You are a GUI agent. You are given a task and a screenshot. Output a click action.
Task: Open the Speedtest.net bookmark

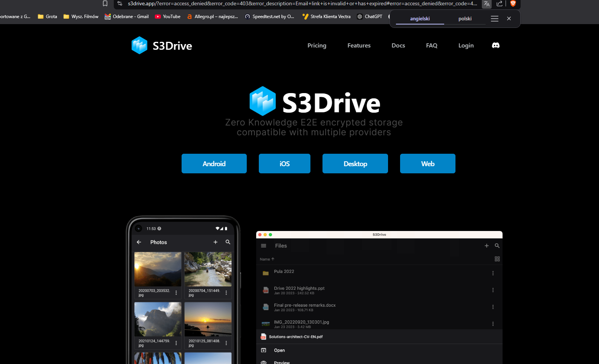point(270,17)
